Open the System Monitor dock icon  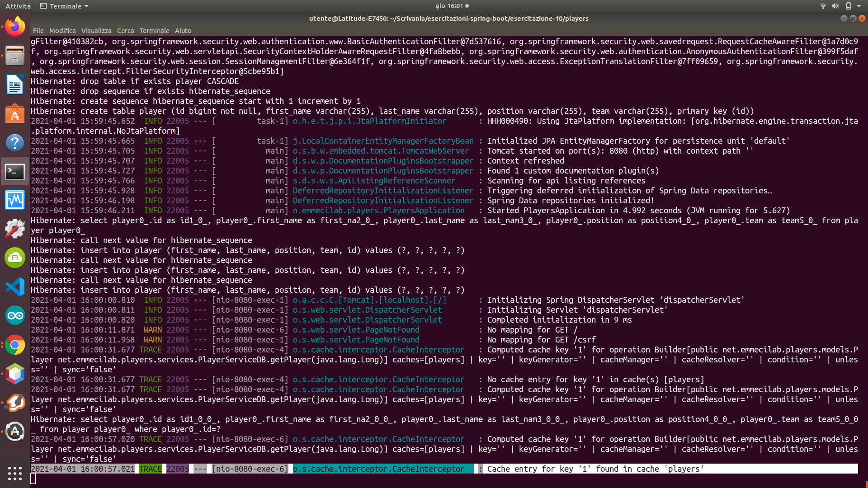point(15,200)
